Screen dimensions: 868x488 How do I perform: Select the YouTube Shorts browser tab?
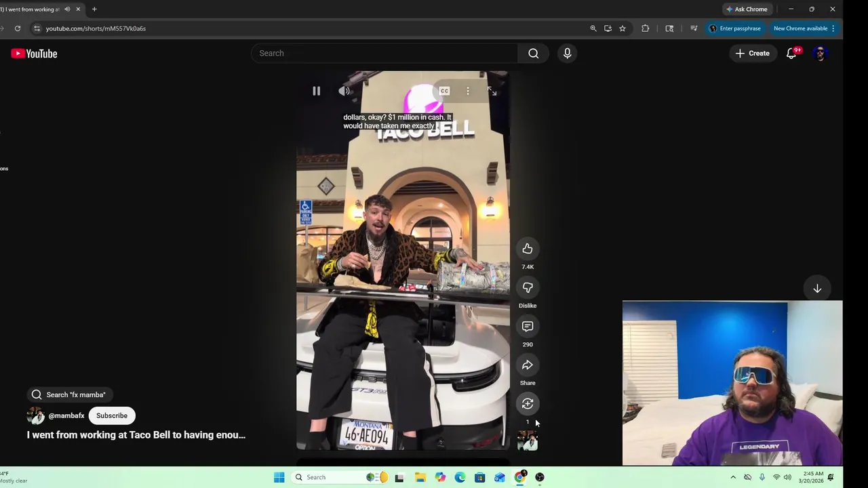click(32, 9)
